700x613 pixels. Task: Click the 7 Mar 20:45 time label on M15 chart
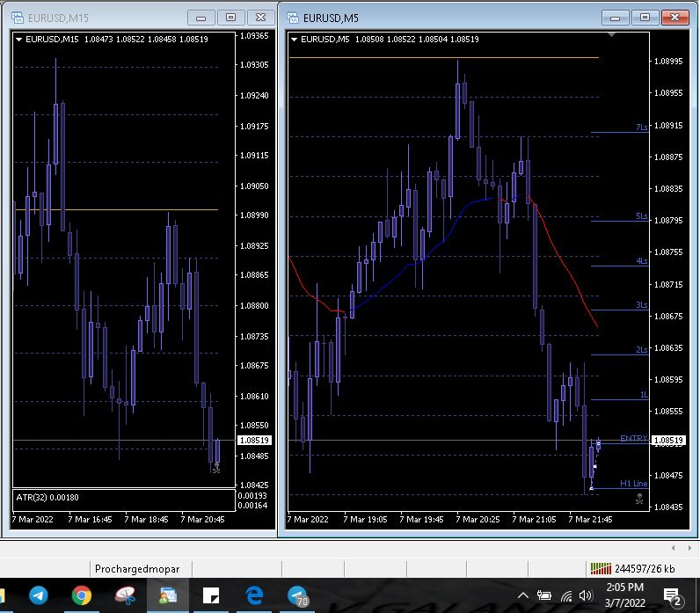pyautogui.click(x=202, y=520)
